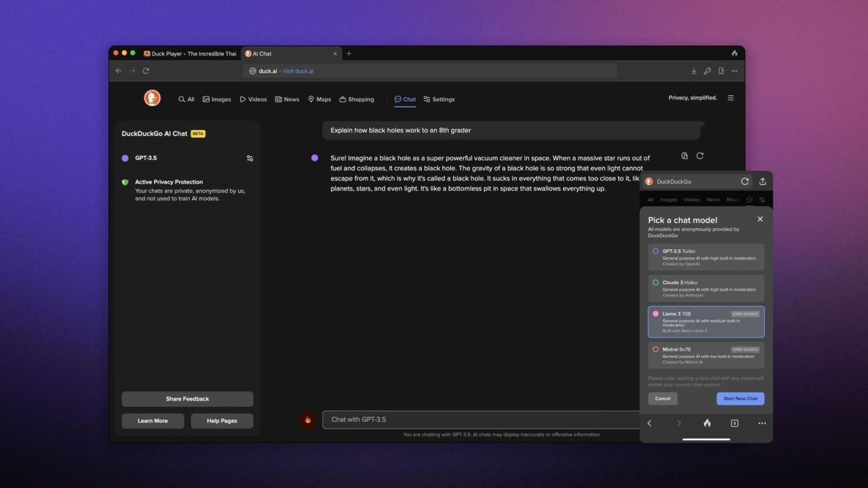
Task: Tap the three-dot menu in the mobile bottom bar
Action: pos(762,423)
